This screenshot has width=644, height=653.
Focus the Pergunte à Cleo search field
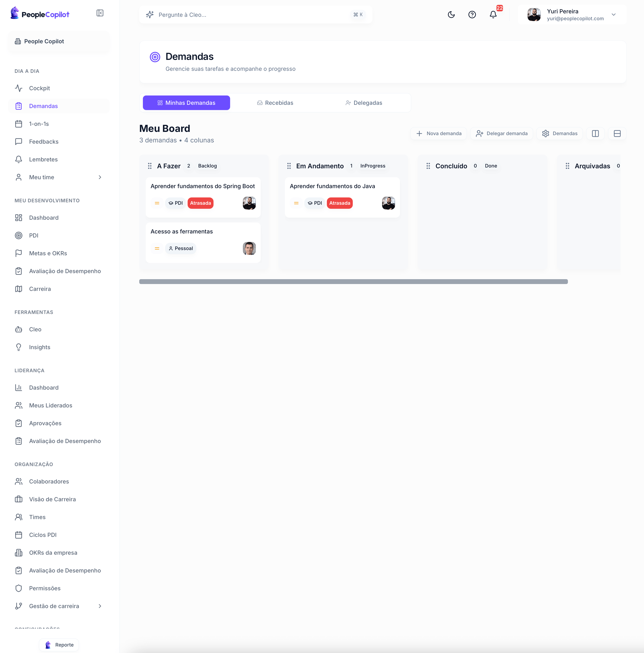(256, 15)
